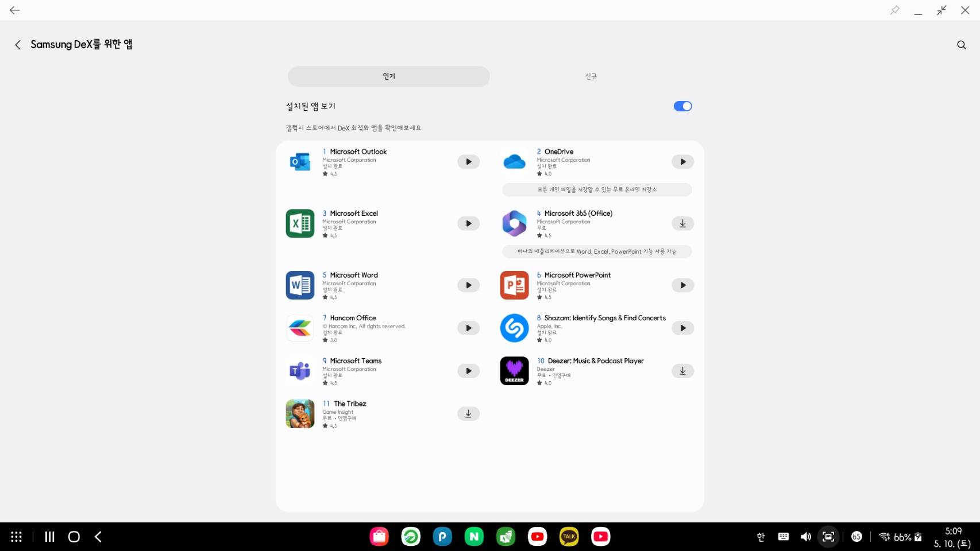The width and height of the screenshot is (980, 551).
Task: Open recent apps in the taskbar
Action: (x=49, y=537)
